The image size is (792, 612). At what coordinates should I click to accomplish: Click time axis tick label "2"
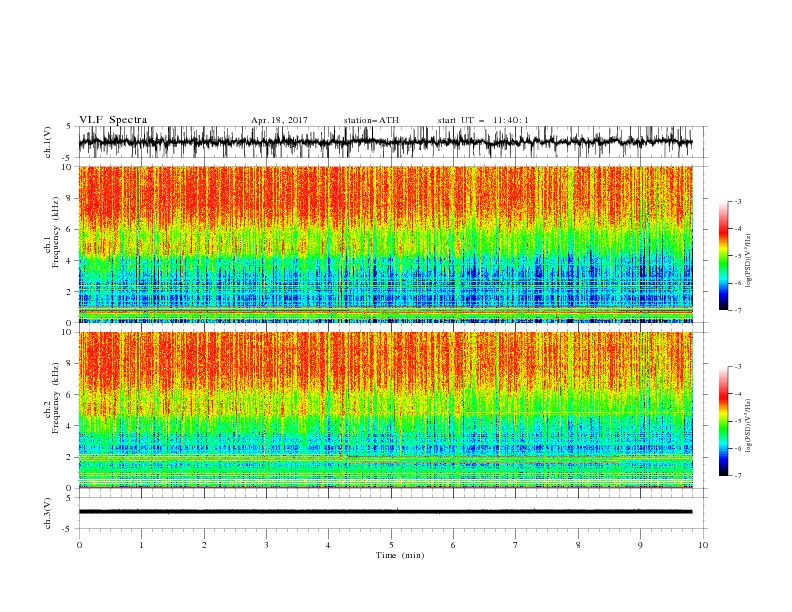pos(204,545)
